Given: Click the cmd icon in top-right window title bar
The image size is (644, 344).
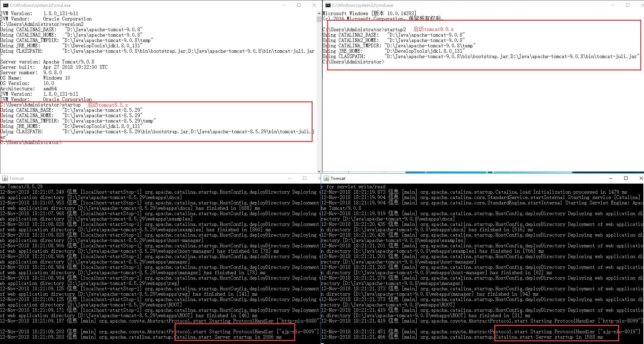Looking at the screenshot, I should [x=328, y=5].
